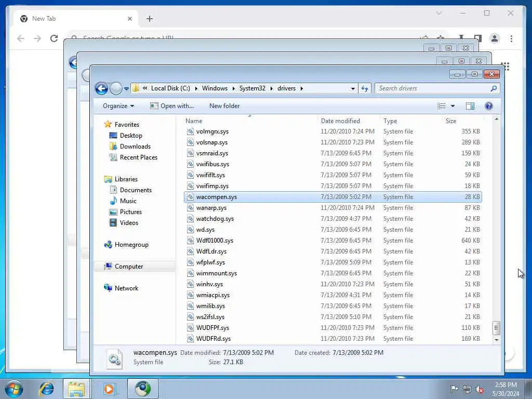Switch to Chrome on the taskbar
Image resolution: width=532 pixels, height=399 pixels.
142,389
